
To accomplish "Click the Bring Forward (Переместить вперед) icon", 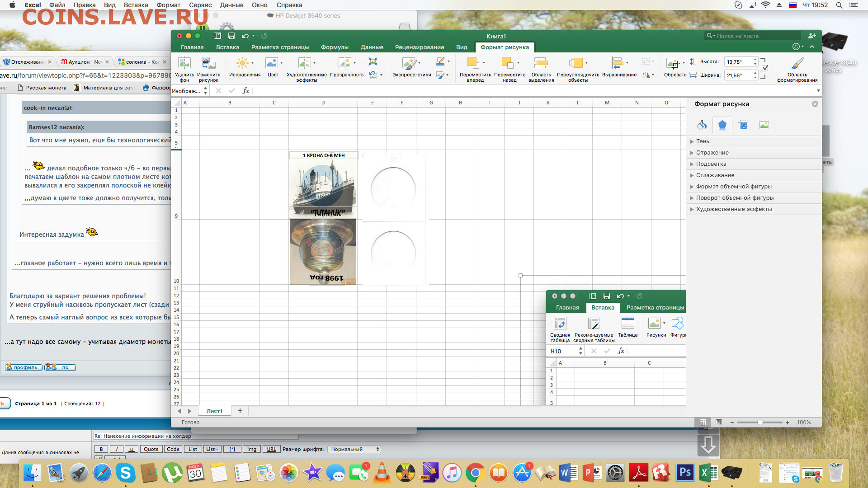I will pos(473,63).
